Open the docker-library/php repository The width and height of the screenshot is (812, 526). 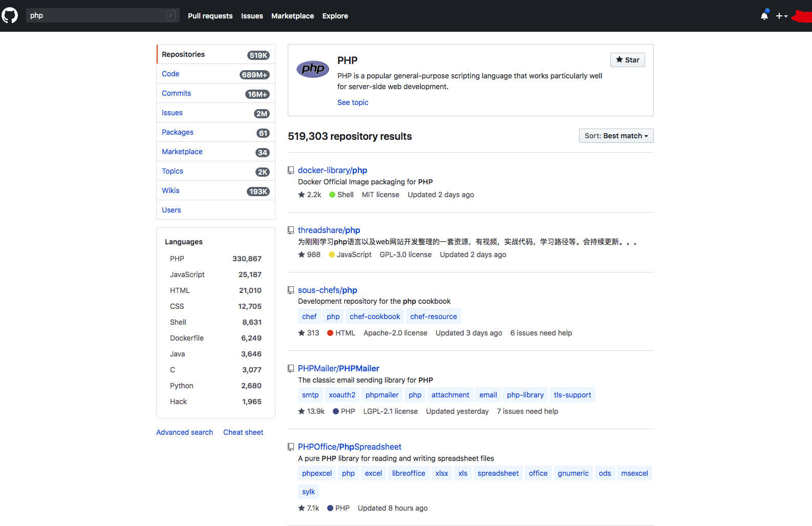(x=333, y=170)
